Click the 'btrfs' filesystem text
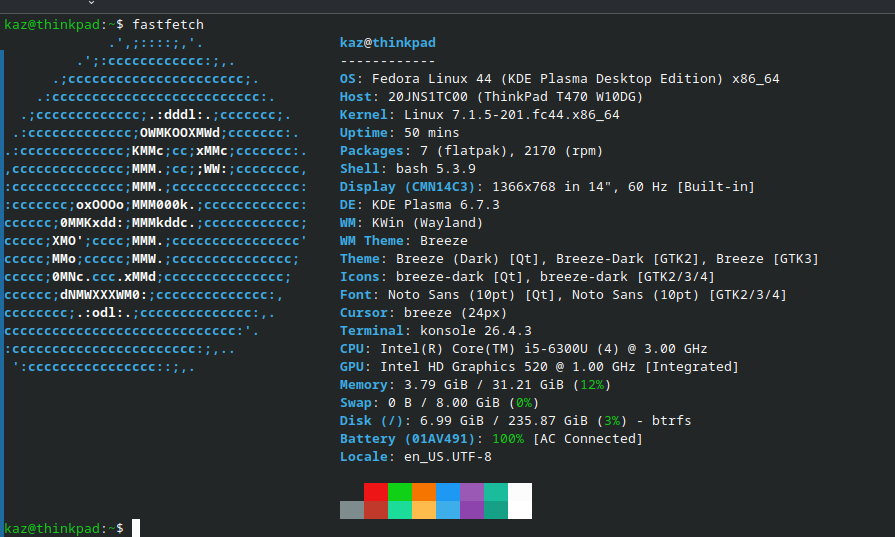The width and height of the screenshot is (895, 537). point(671,421)
